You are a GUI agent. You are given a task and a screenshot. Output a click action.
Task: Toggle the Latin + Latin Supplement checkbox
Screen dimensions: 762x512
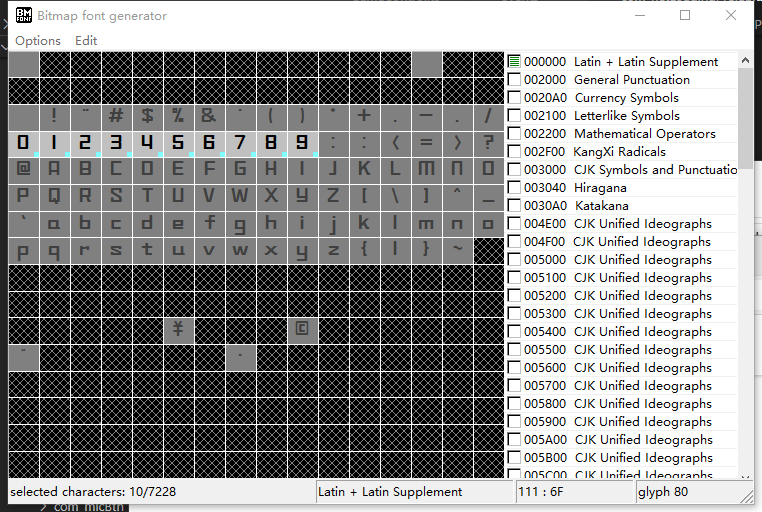point(514,62)
